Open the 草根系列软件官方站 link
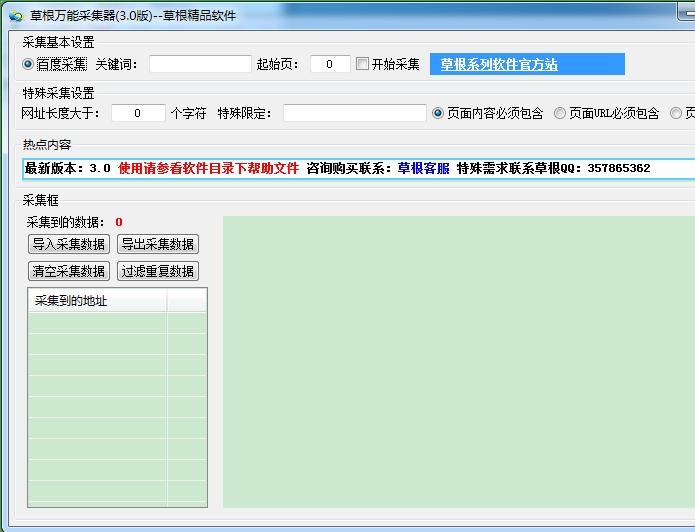Image resolution: width=695 pixels, height=532 pixels. [x=499, y=65]
